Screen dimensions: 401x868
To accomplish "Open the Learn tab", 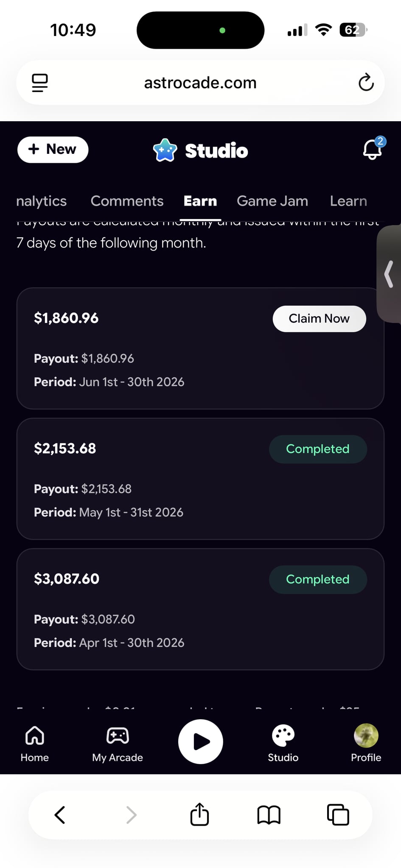I will point(348,201).
